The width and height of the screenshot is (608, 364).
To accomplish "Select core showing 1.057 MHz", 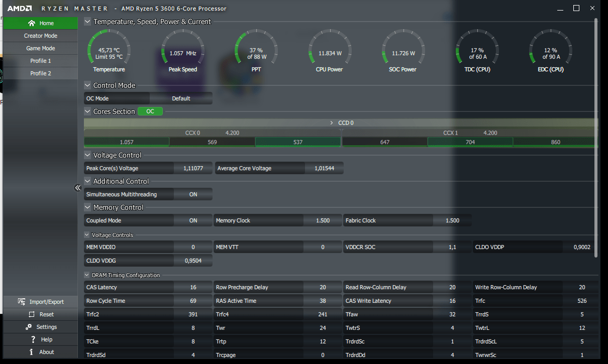I will (x=127, y=142).
